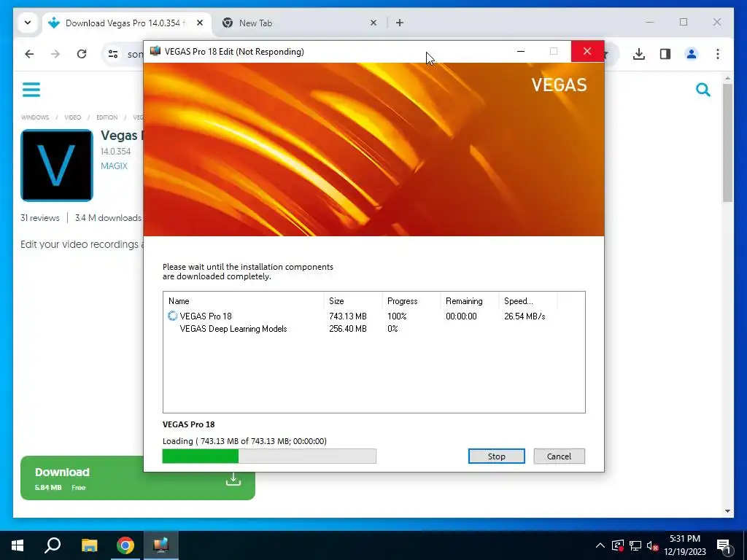747x560 pixels.
Task: Open the notification center icon
Action: [724, 546]
